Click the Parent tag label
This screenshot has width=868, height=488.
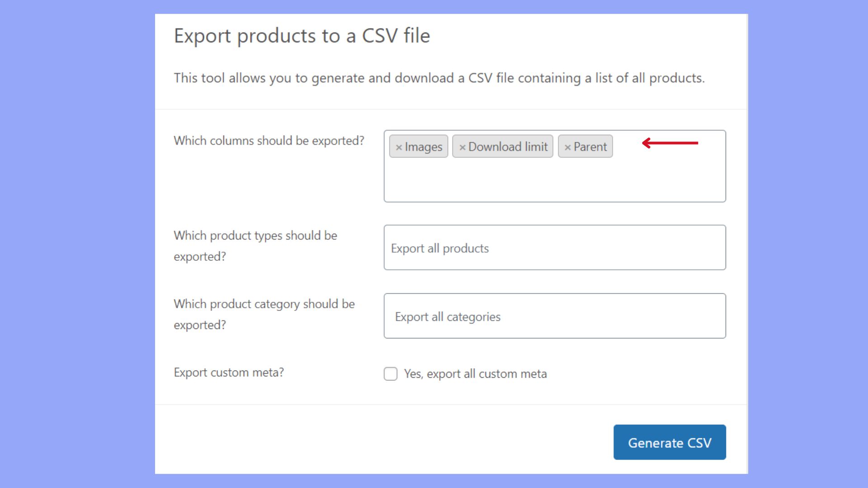coord(590,147)
